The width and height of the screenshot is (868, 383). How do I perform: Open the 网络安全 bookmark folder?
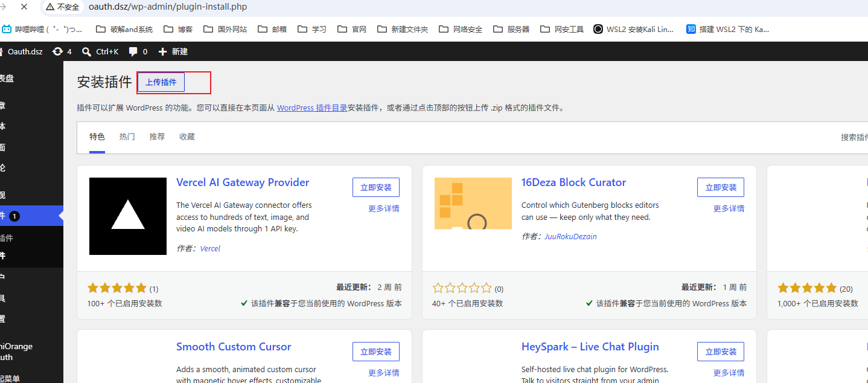tap(460, 29)
